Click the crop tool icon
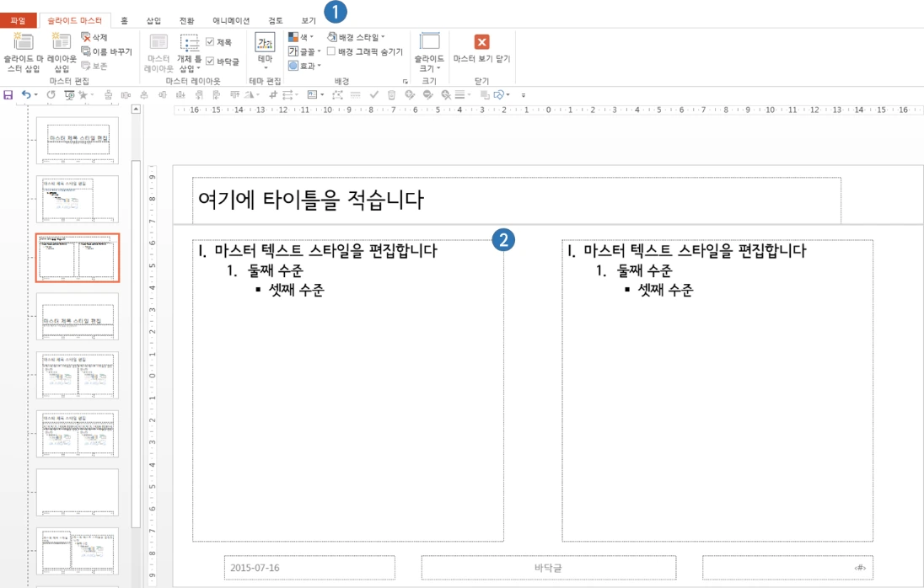Viewport: 924px width, 588px height. 273,94
